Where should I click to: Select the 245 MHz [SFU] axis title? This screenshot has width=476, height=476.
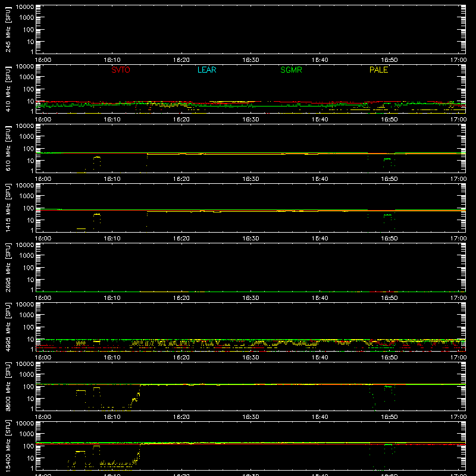8,29
